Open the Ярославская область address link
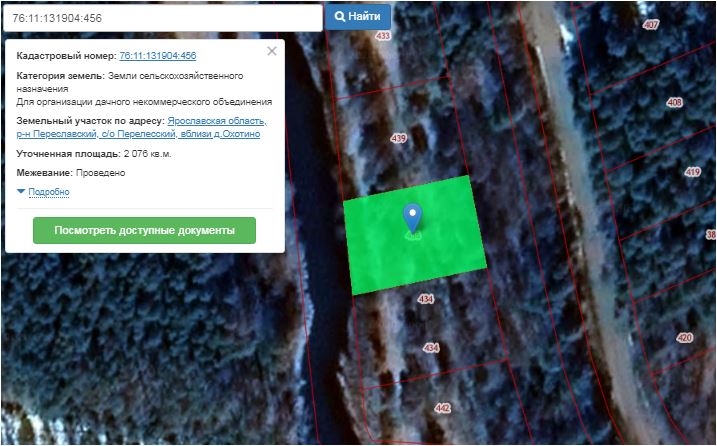 point(217,121)
